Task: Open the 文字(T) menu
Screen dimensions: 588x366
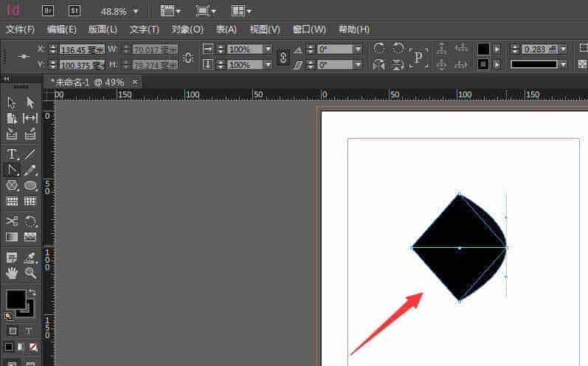Action: coord(145,30)
